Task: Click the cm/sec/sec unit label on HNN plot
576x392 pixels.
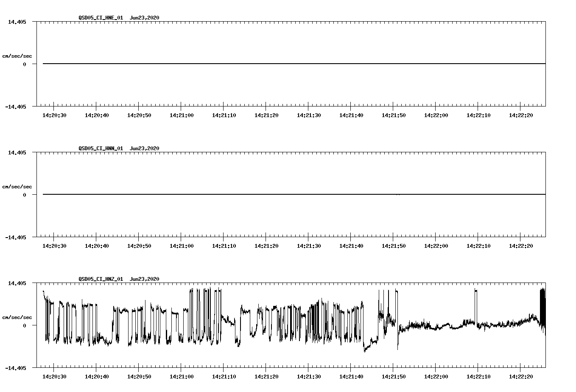Action: pyautogui.click(x=17, y=187)
